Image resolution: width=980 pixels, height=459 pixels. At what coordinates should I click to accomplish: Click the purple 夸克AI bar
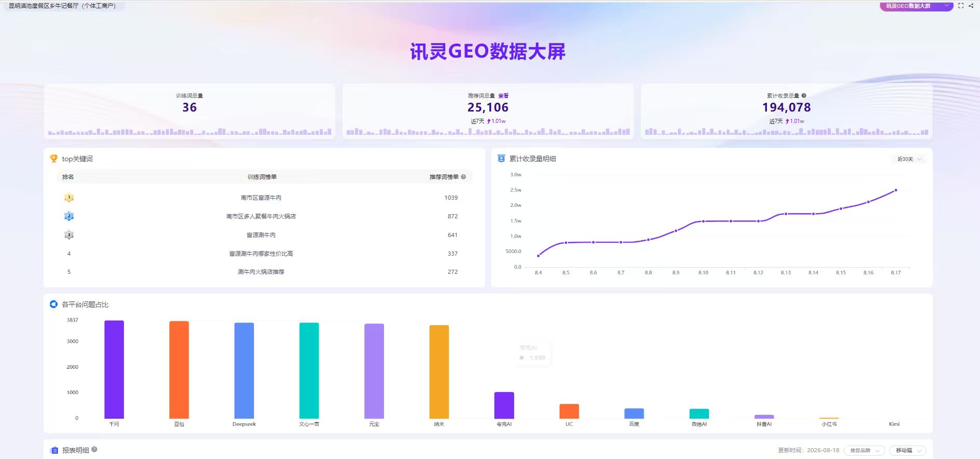pos(504,405)
